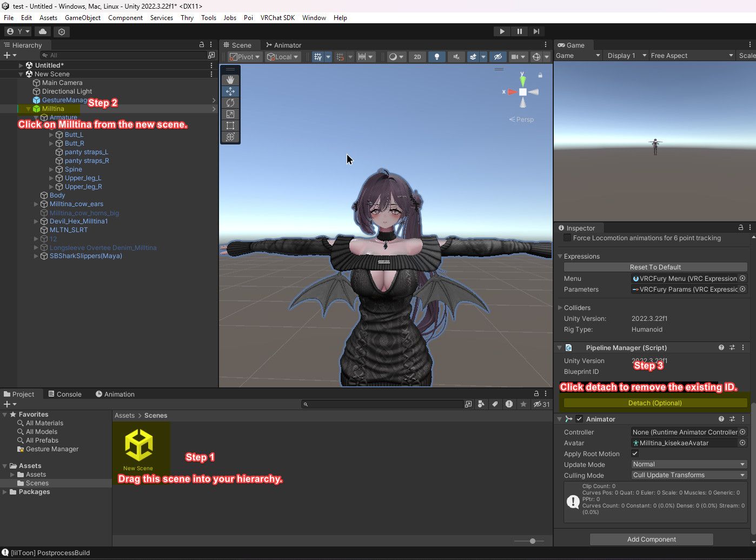Image resolution: width=756 pixels, height=560 pixels.
Task: Pick object for Menu field
Action: 742,279
